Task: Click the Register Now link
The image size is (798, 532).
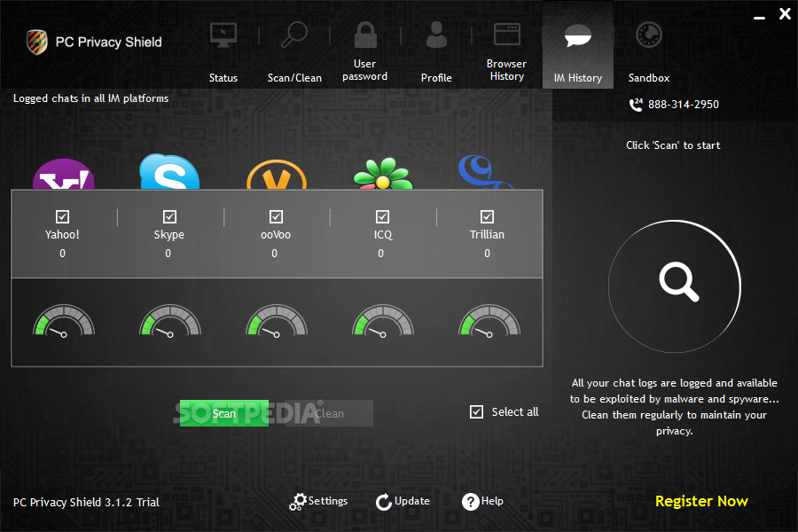Action: click(x=701, y=502)
